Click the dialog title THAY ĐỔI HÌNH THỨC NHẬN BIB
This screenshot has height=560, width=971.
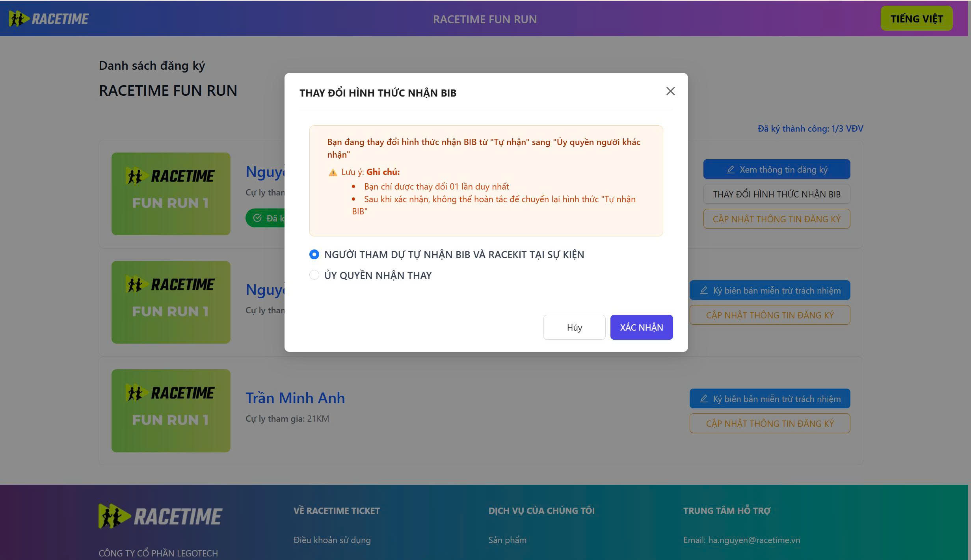click(x=378, y=93)
